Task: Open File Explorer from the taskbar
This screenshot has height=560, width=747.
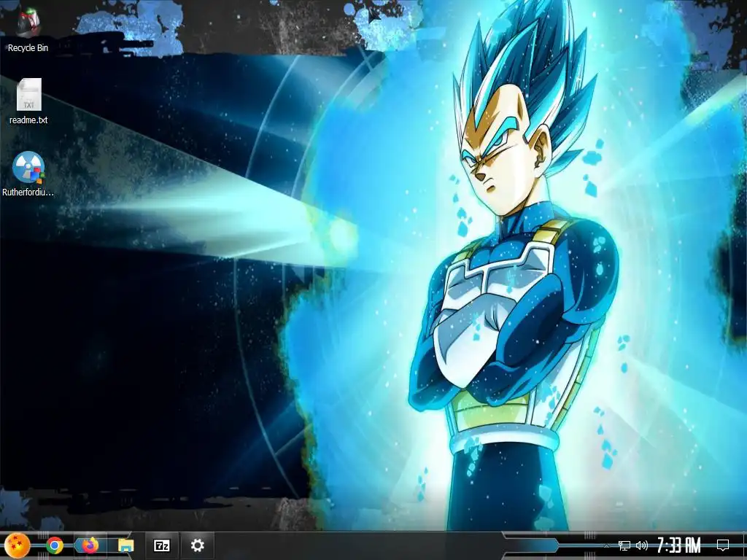Action: coord(125,545)
